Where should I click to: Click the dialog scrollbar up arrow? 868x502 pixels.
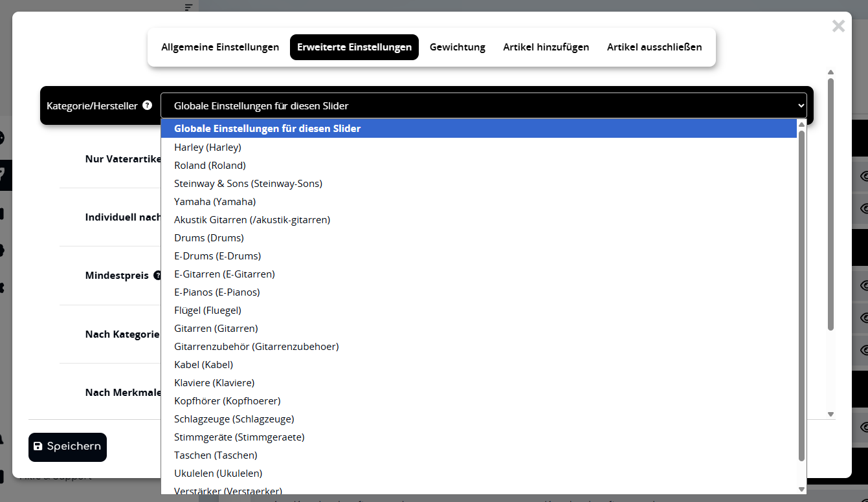point(830,72)
